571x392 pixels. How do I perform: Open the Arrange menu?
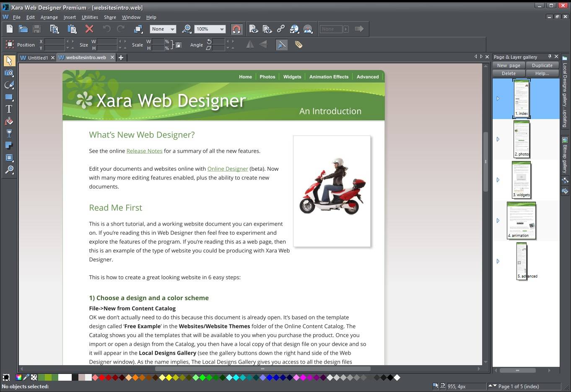(49, 17)
